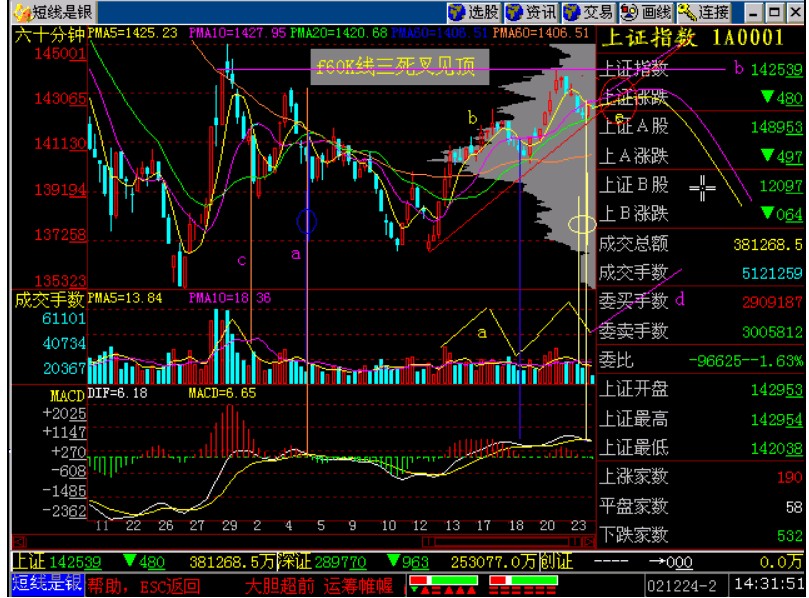Click the 连接 connection tool
The height and width of the screenshot is (598, 809).
click(704, 12)
